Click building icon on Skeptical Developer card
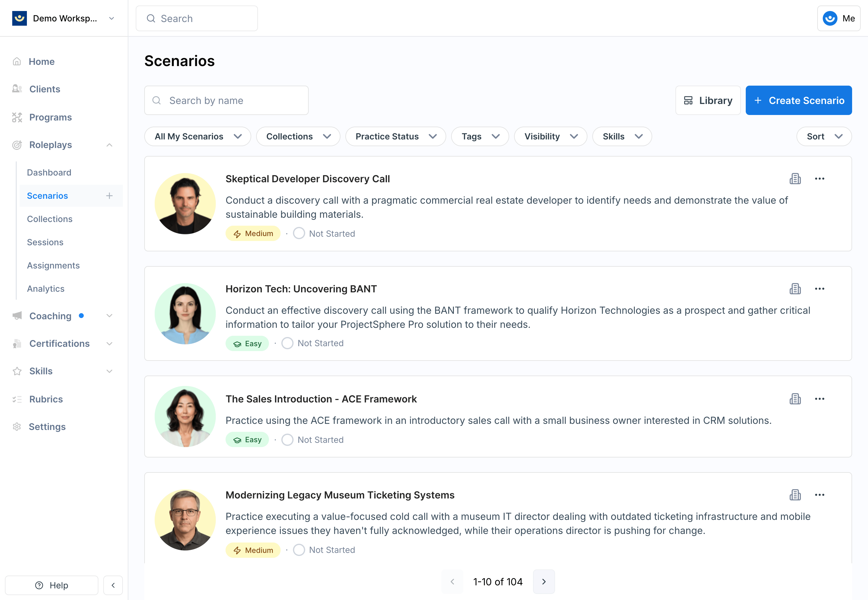The width and height of the screenshot is (868, 600). 795,179
